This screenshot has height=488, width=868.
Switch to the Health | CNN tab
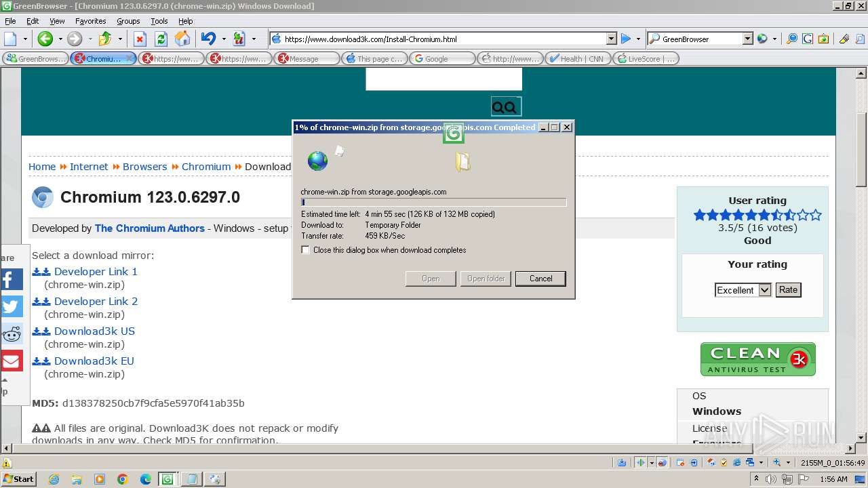point(577,58)
